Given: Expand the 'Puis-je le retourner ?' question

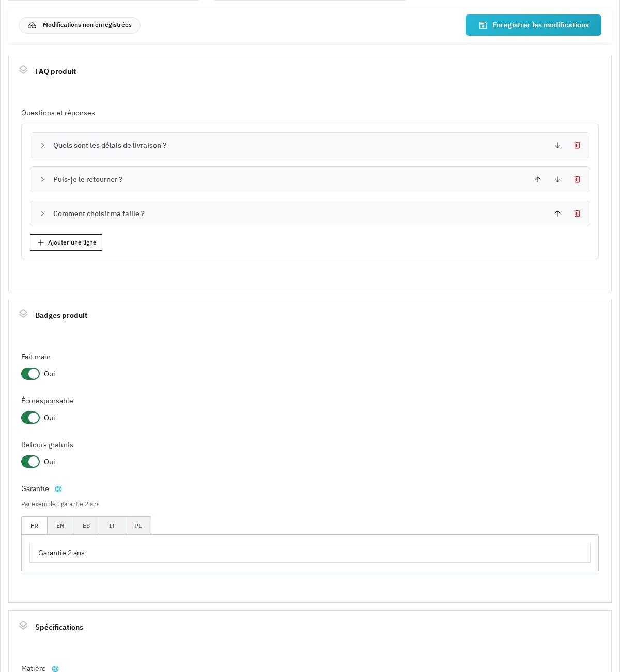Looking at the screenshot, I should tap(43, 179).
